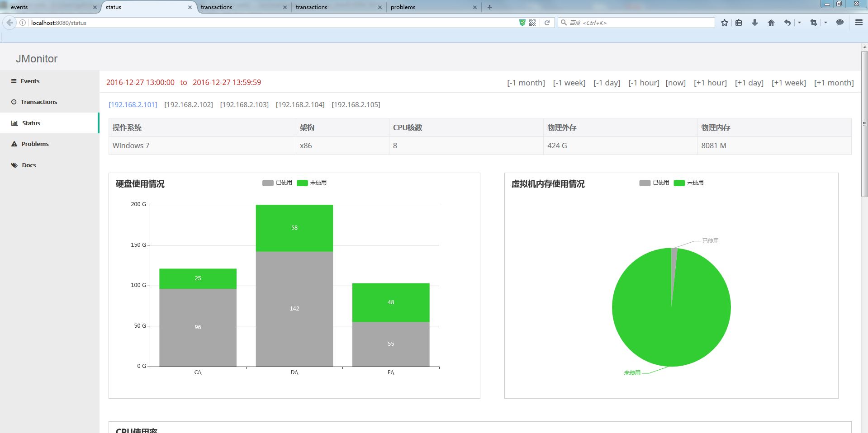Open the Events section icon in sidebar
868x433 pixels.
[14, 81]
